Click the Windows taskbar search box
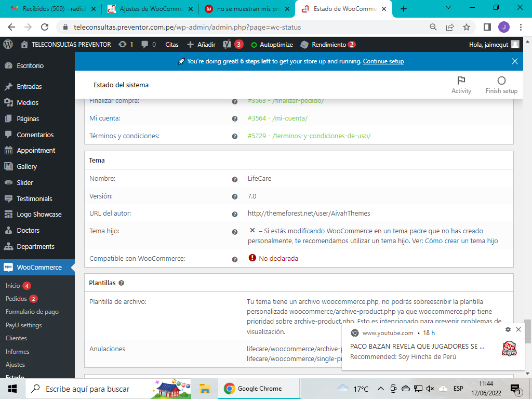 (x=108, y=389)
